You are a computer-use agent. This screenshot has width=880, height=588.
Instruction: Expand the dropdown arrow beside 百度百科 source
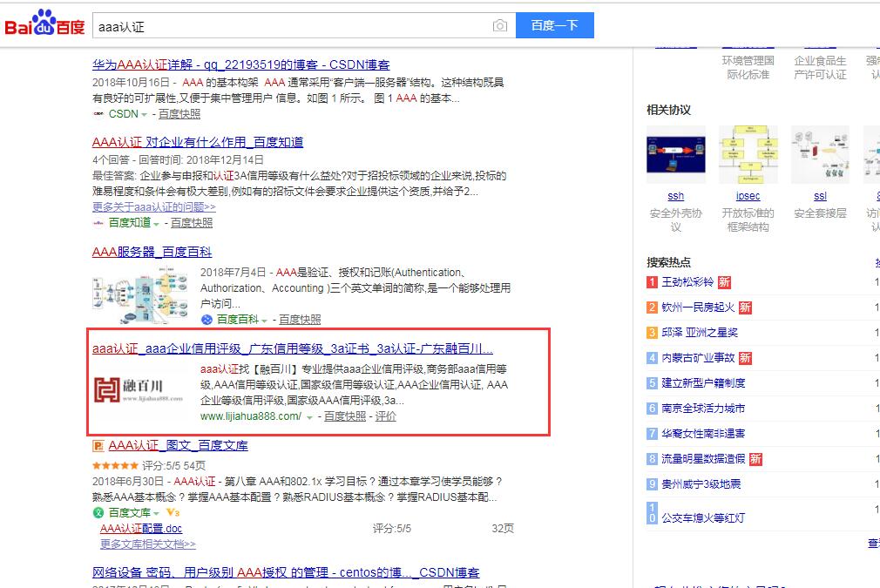click(265, 321)
